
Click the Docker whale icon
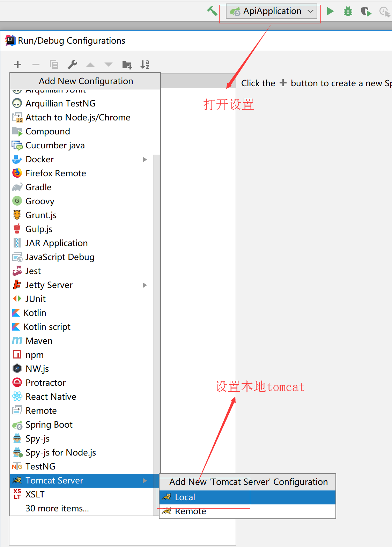tap(17, 160)
